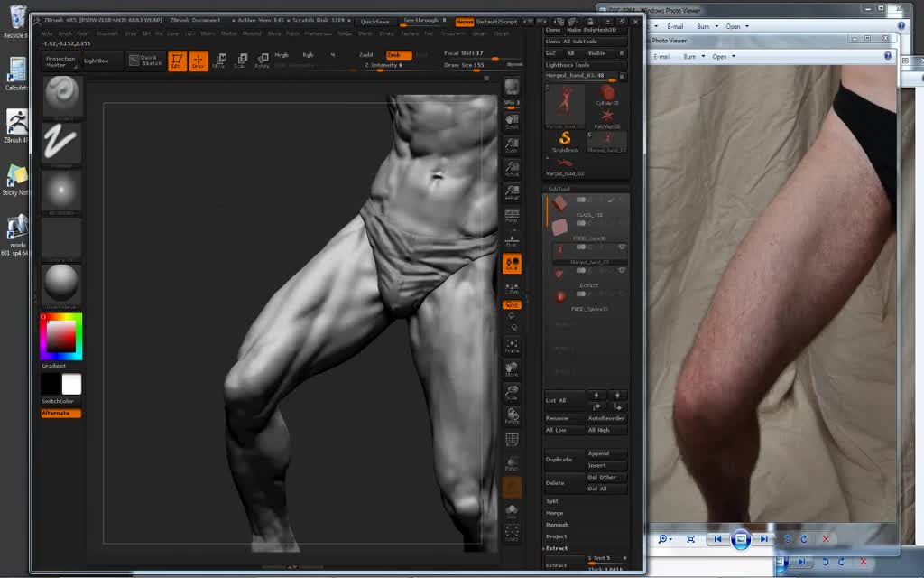Expand the Split section

551,501
